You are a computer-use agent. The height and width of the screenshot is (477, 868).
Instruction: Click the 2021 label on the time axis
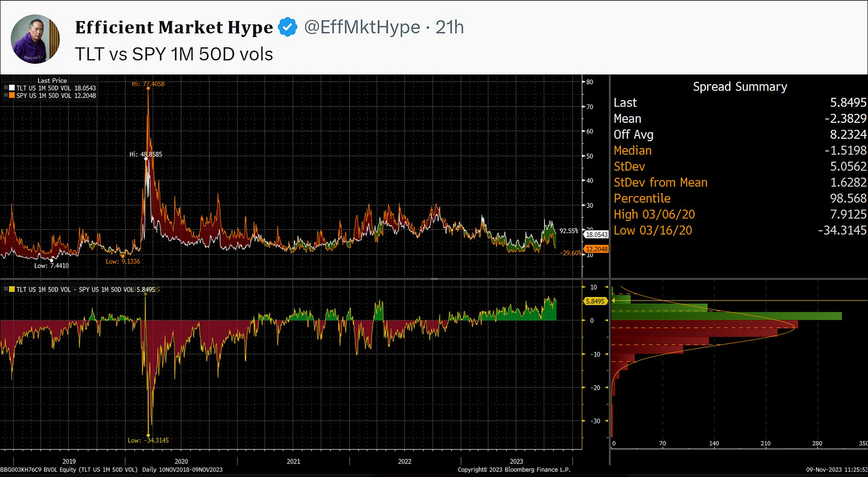pos(293,461)
